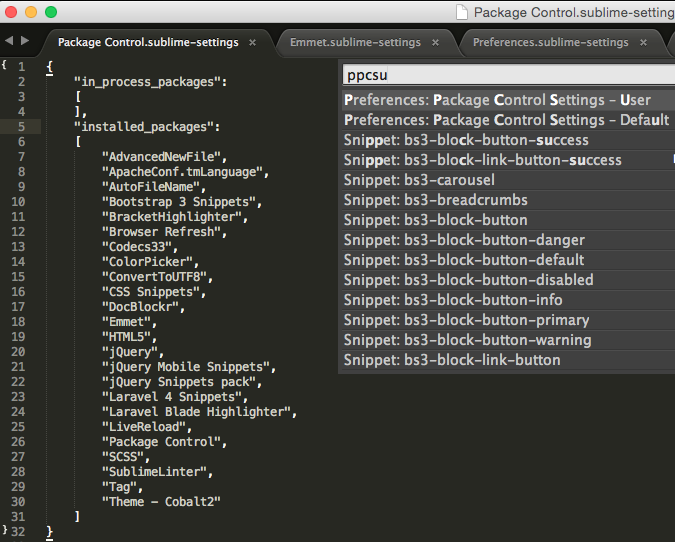Select Snippet: bs3-block-button-warning
This screenshot has height=542, width=675.
point(509,340)
